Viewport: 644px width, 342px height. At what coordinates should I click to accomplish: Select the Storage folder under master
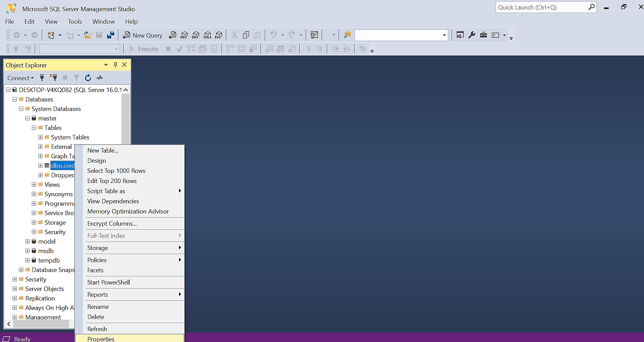pyautogui.click(x=55, y=223)
